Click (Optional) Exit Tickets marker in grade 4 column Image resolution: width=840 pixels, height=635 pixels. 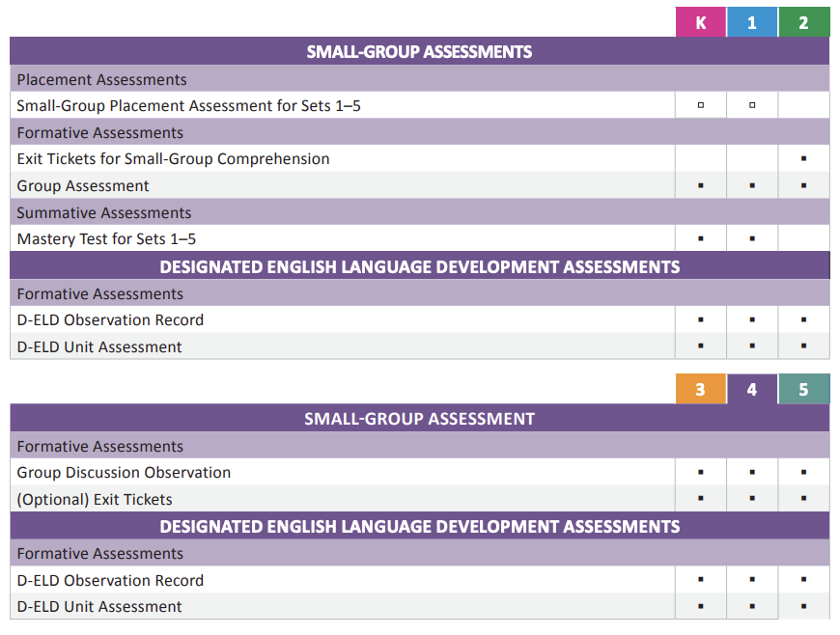[752, 498]
